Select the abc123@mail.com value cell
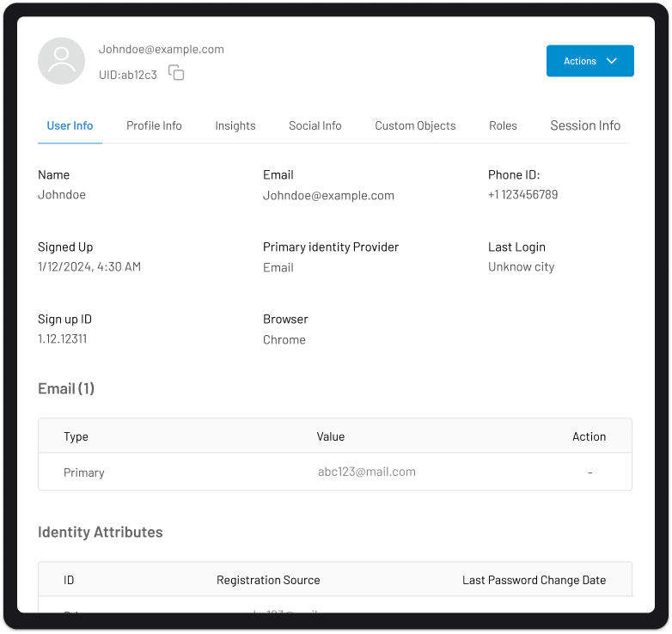672x634 pixels. [366, 472]
